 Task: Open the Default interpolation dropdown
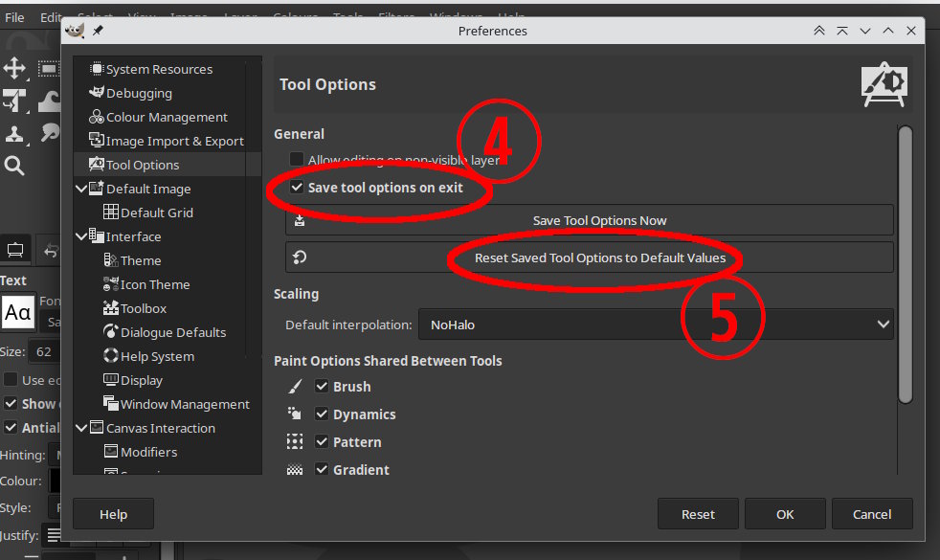(x=656, y=325)
